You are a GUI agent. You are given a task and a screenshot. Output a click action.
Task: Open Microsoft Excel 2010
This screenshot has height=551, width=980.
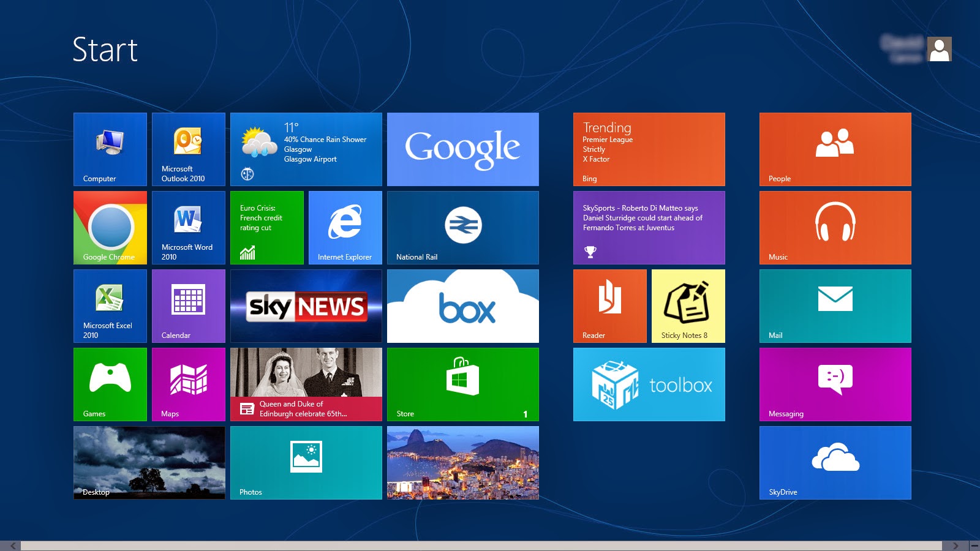tap(110, 305)
